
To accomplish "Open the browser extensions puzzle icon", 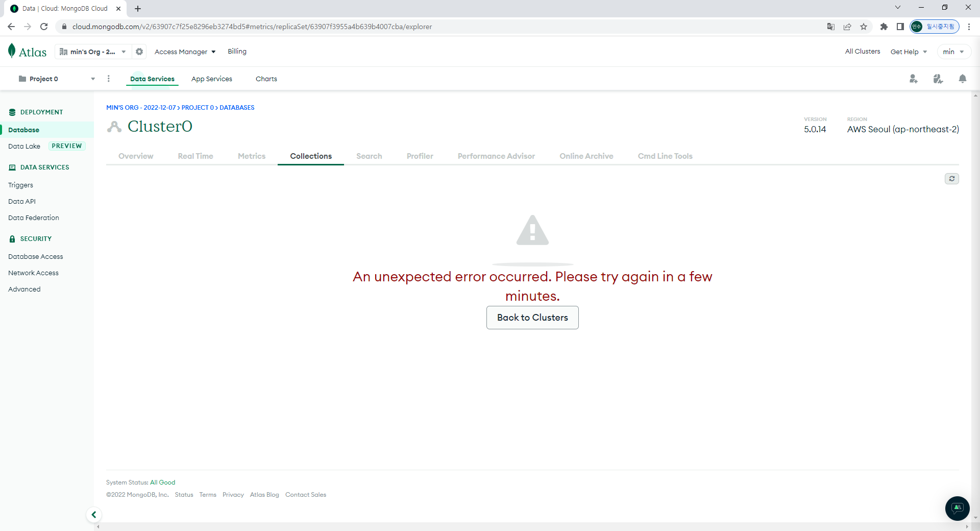I will click(x=884, y=27).
